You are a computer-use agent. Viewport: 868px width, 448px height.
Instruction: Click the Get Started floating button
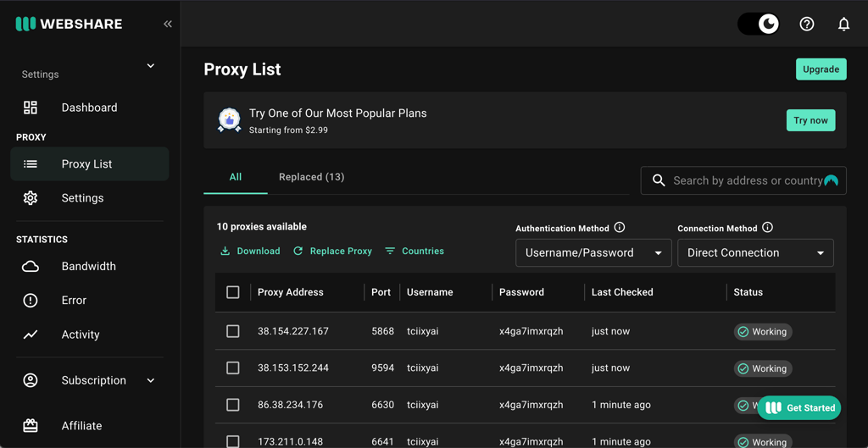pos(799,407)
